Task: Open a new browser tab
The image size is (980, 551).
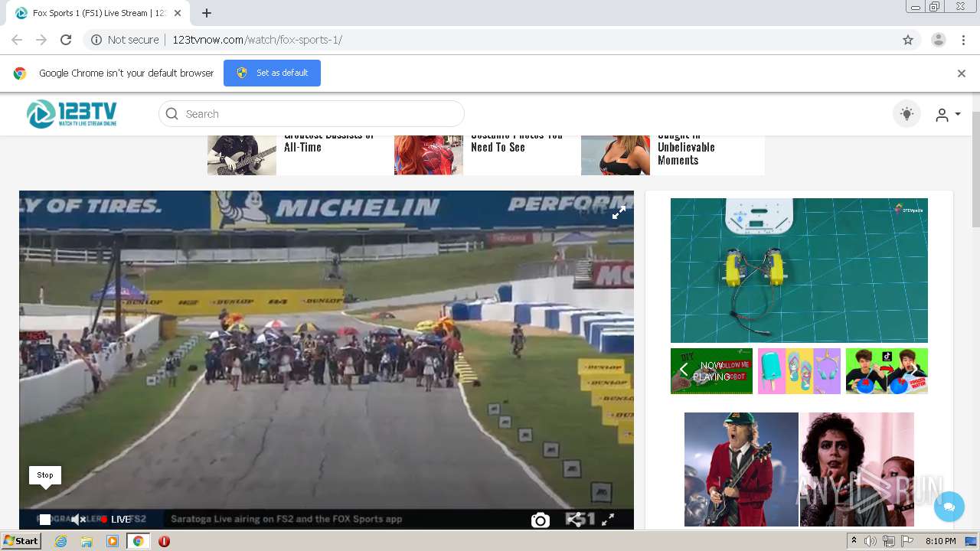Action: point(207,13)
